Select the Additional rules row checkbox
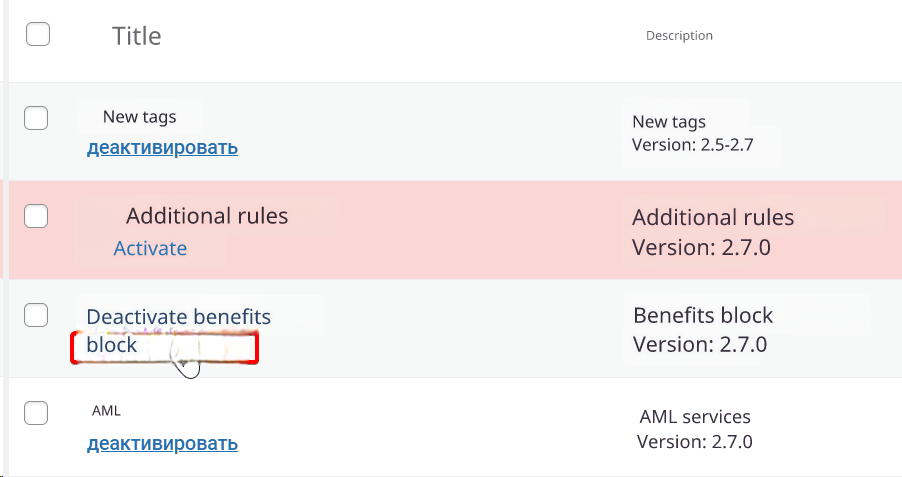This screenshot has height=477, width=902. point(36,216)
